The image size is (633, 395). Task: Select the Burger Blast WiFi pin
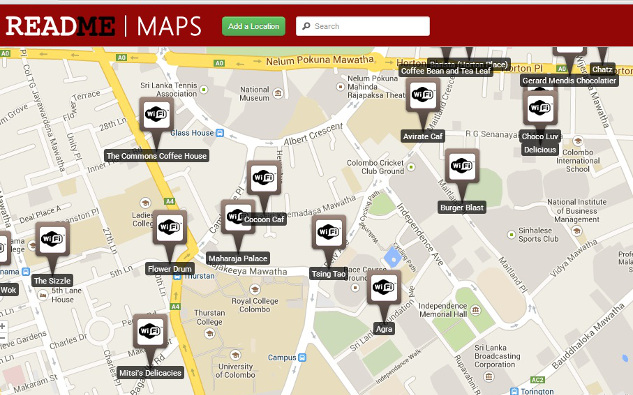pos(462,166)
